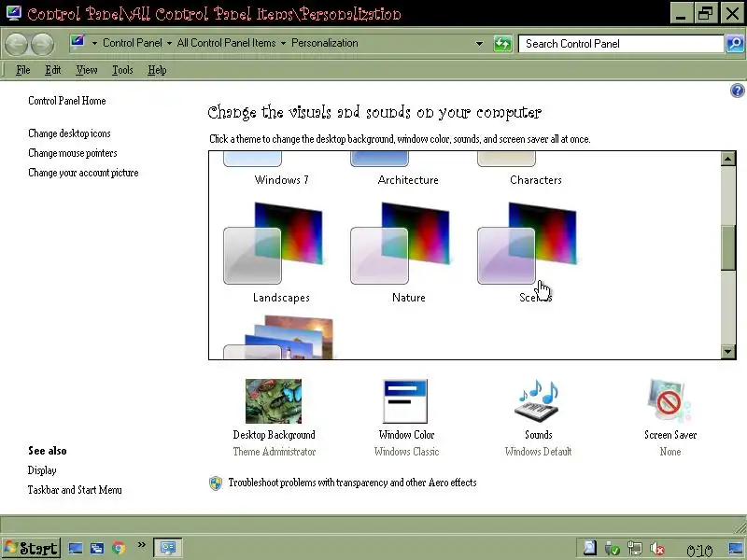Open Taskbar and Start Menu link
Viewport: 747px width, 560px height.
pos(75,490)
